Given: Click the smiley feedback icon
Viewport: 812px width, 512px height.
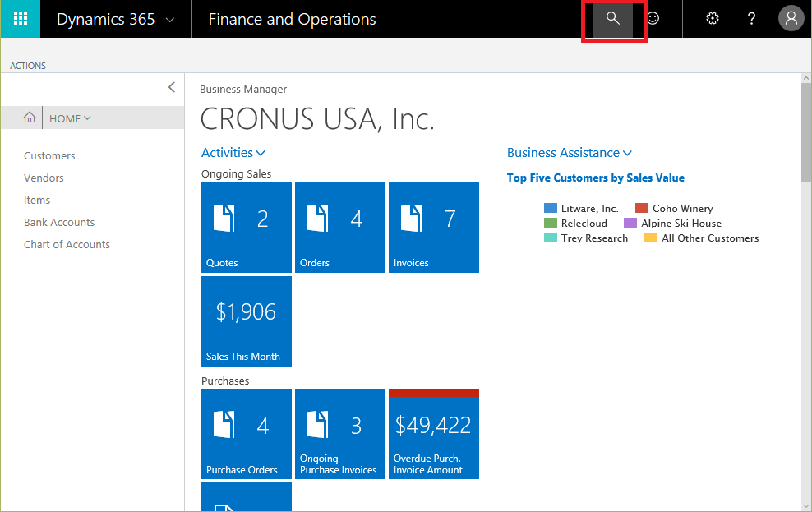Looking at the screenshot, I should click(653, 19).
